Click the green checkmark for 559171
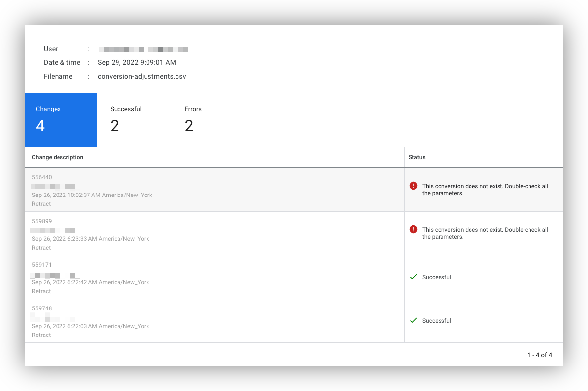588x391 pixels. point(413,277)
